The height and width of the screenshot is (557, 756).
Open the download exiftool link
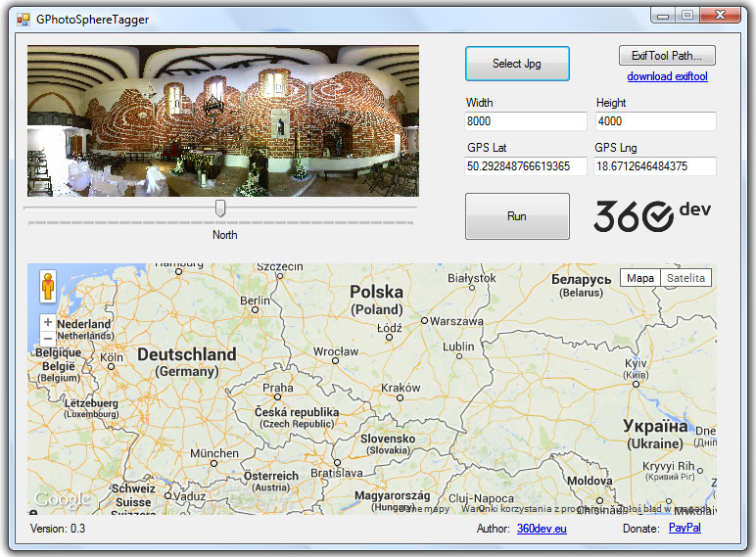(667, 76)
